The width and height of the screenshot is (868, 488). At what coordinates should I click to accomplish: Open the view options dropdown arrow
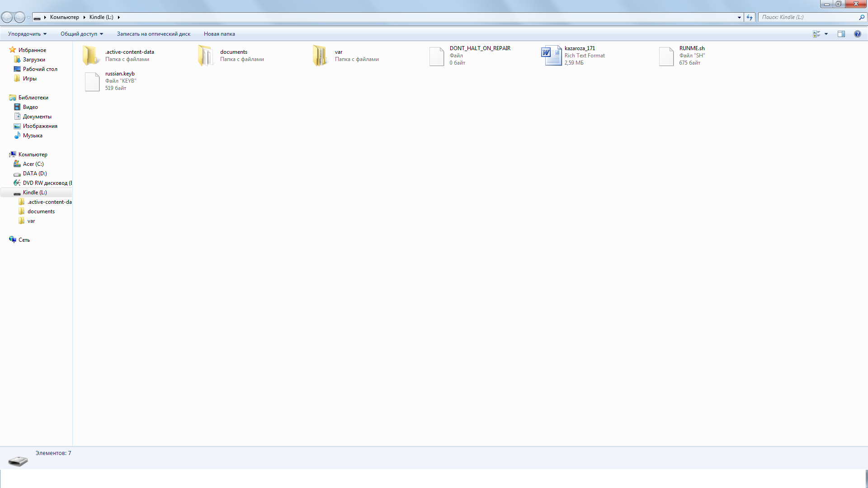tap(826, 34)
